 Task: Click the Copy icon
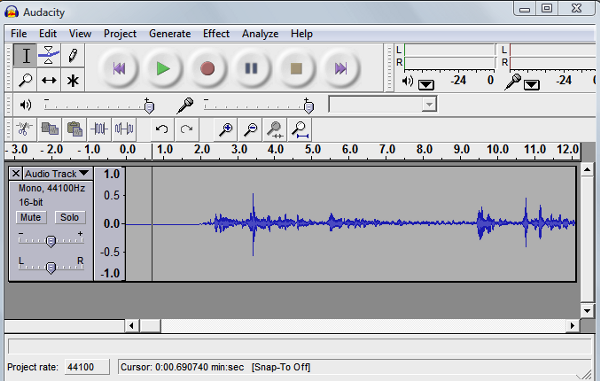pos(50,129)
